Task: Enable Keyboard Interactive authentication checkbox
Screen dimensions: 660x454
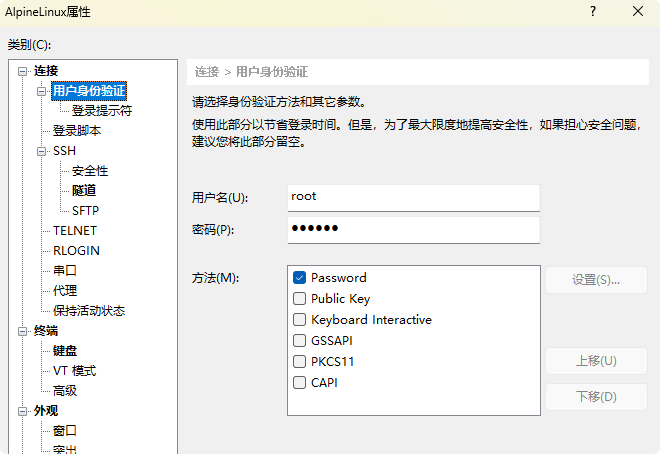Action: [x=299, y=320]
